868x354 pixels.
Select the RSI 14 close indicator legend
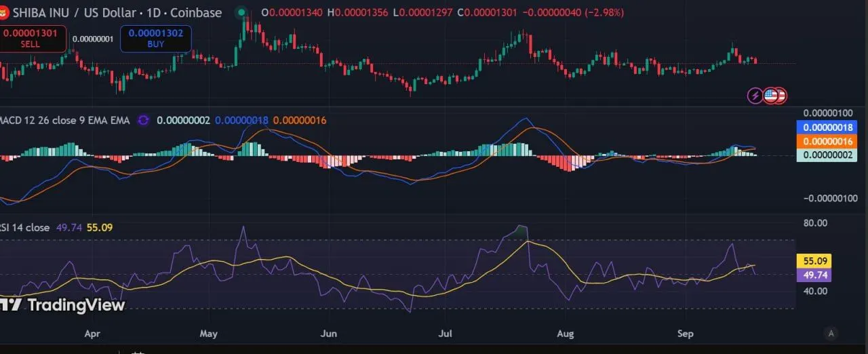(25, 227)
